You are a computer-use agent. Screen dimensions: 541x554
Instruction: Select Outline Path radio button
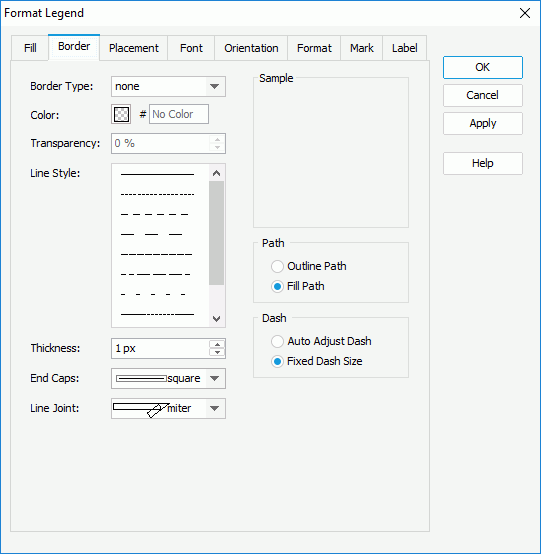277,266
